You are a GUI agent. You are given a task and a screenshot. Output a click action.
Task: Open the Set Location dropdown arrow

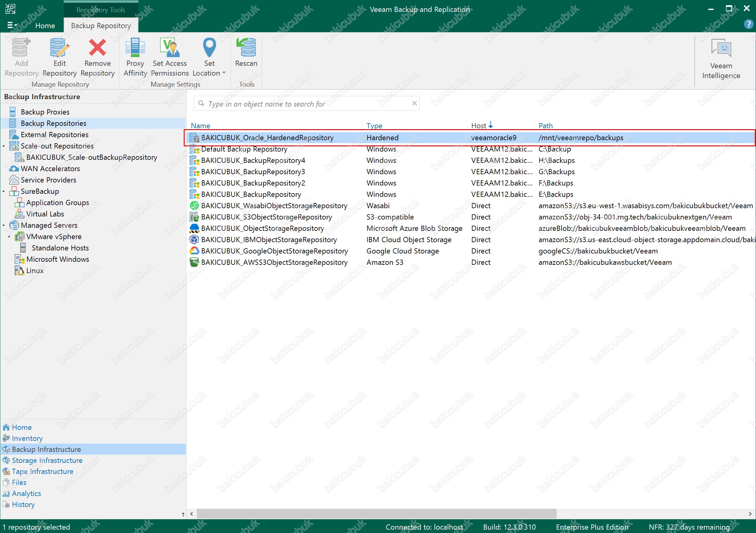pos(224,73)
